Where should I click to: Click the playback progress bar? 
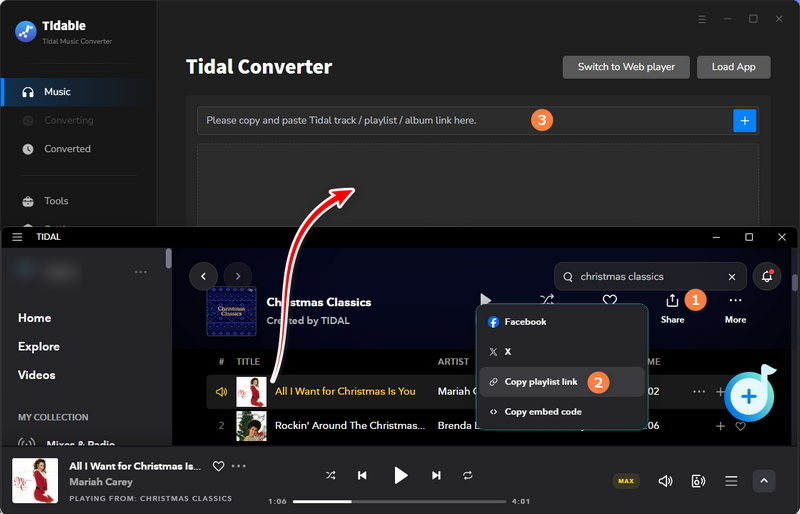[x=399, y=502]
